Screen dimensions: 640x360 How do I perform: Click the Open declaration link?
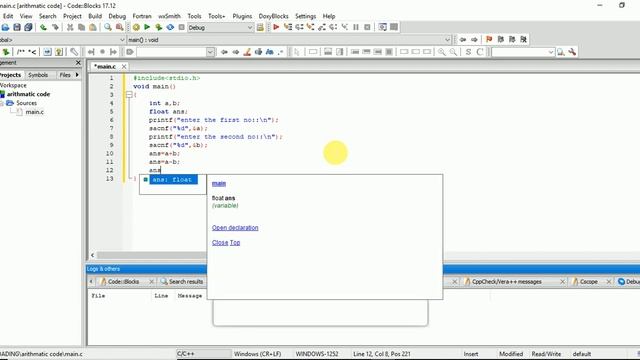pos(235,227)
